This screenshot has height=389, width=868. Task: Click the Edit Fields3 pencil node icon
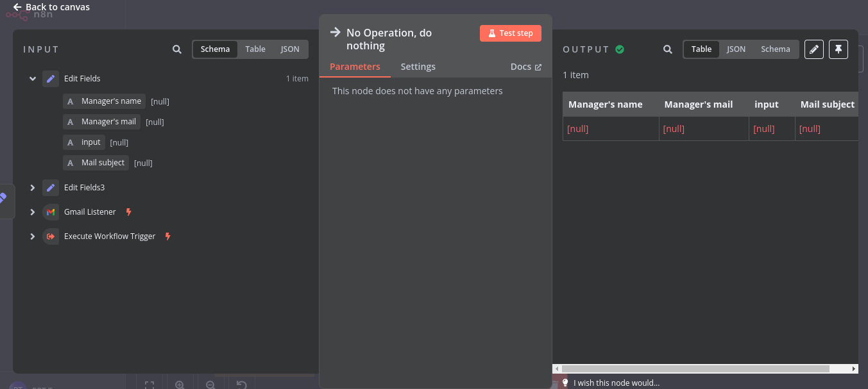51,188
